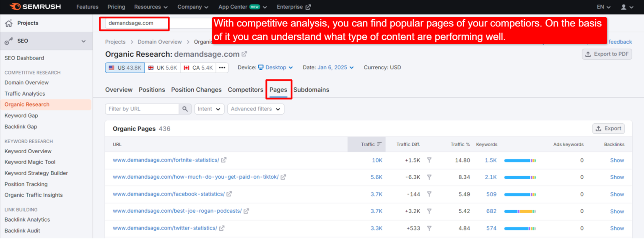The height and width of the screenshot is (243, 644).
Task: Open the Intent dropdown
Action: [x=209, y=109]
